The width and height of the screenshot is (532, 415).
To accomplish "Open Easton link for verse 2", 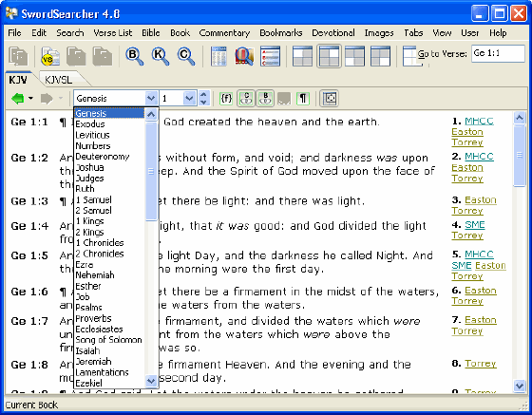I will [x=467, y=167].
